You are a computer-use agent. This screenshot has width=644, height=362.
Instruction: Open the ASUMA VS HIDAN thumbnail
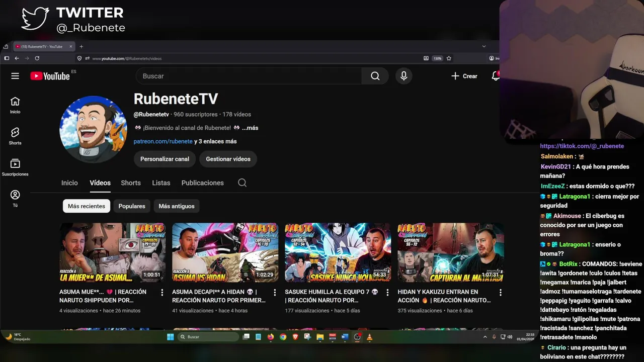(x=225, y=252)
